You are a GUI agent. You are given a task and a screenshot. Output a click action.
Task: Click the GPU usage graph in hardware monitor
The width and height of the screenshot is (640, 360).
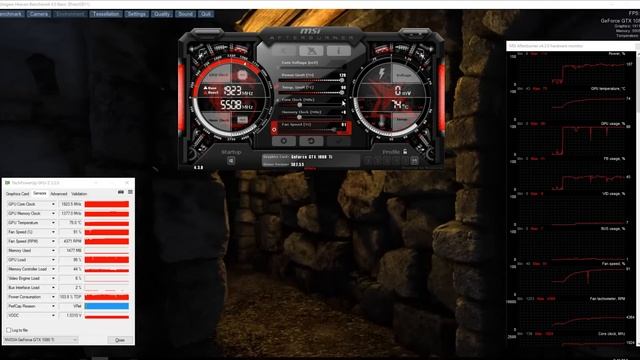571,141
